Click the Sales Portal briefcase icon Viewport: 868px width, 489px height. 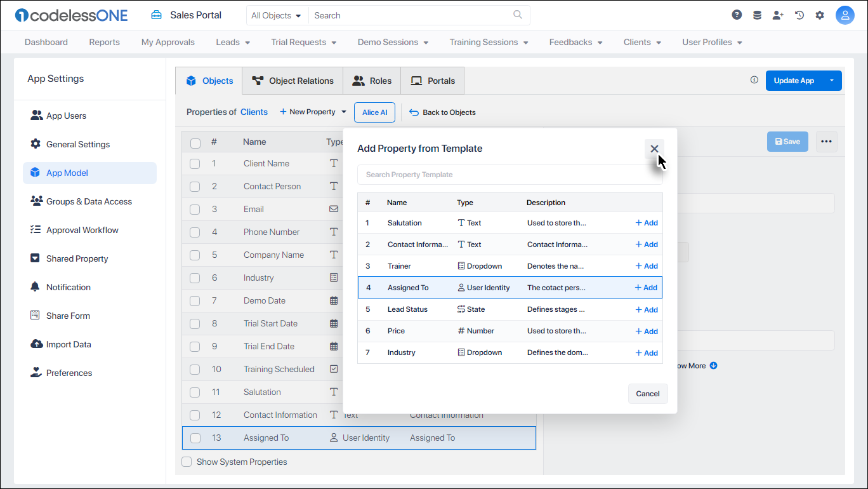[x=156, y=15]
